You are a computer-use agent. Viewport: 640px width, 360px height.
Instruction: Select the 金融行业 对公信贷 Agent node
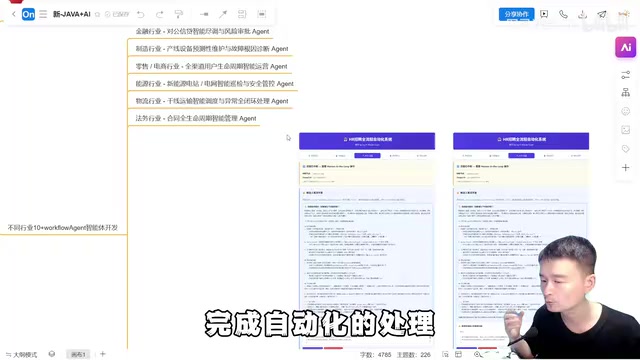click(x=202, y=31)
